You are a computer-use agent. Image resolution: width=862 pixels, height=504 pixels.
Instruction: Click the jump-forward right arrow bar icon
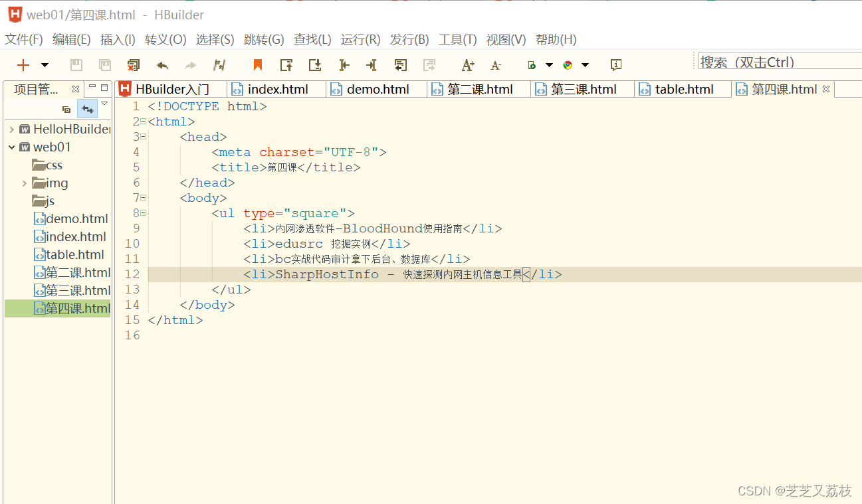coord(372,64)
